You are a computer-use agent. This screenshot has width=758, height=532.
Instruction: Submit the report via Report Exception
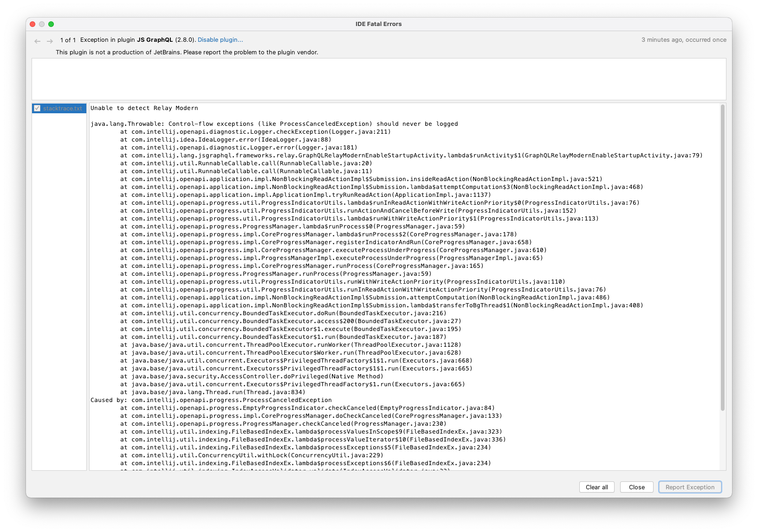690,487
